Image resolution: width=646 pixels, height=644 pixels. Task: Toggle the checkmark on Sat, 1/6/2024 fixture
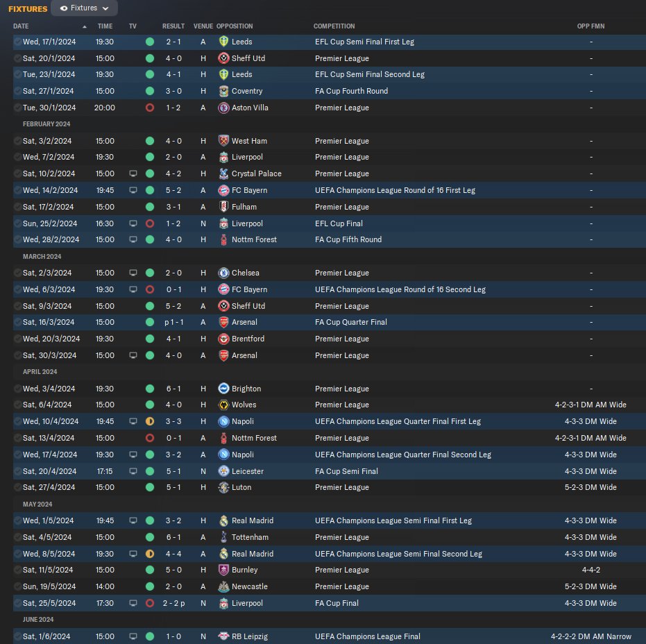pyautogui.click(x=18, y=636)
